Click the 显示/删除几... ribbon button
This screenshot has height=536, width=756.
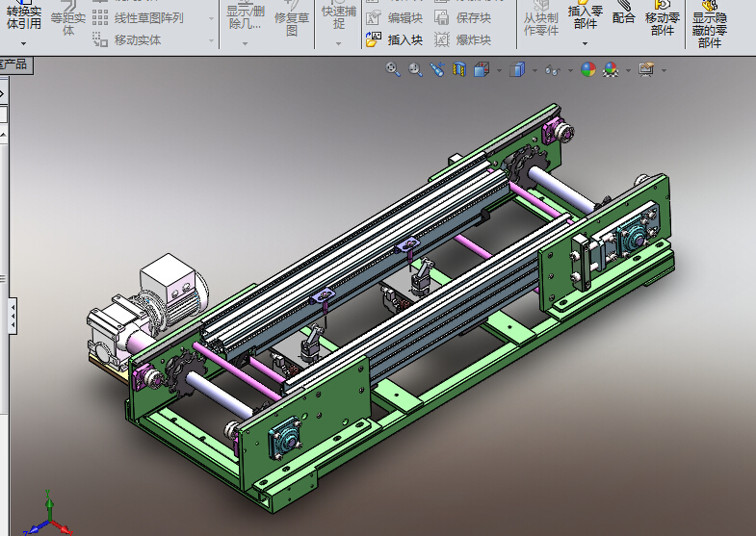(x=246, y=15)
